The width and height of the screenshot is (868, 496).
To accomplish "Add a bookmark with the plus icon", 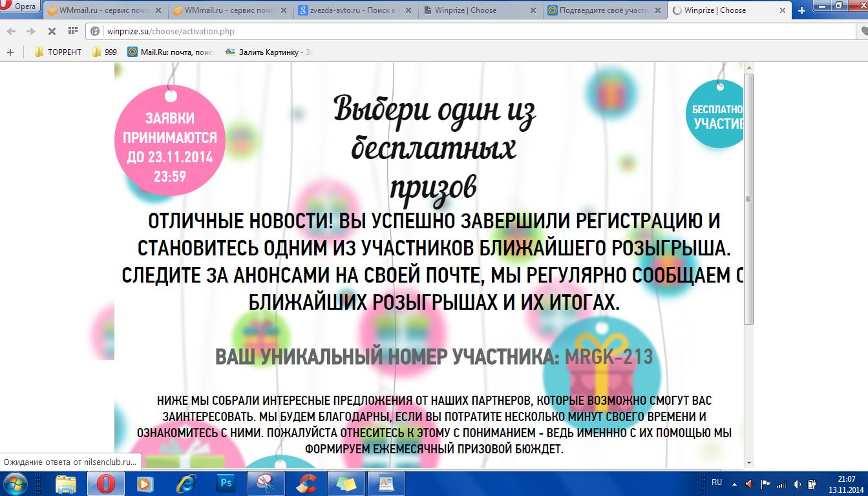I will (10, 52).
